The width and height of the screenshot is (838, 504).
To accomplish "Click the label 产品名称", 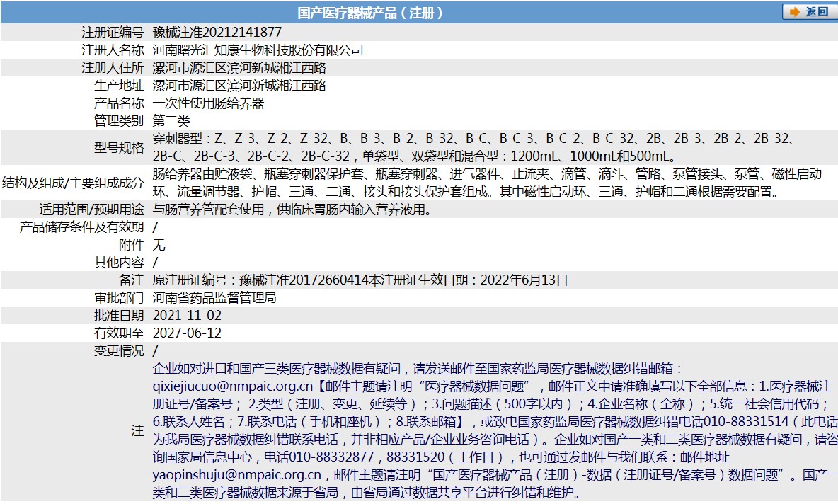I will [119, 103].
